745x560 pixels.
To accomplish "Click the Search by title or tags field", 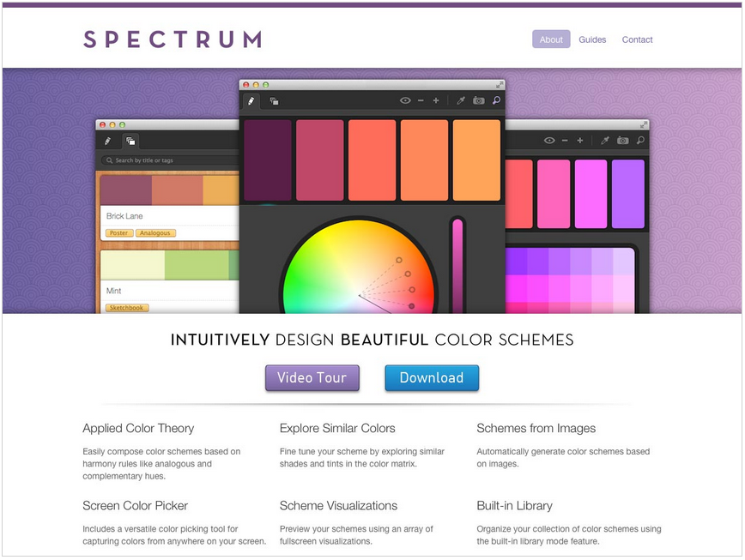I will [x=170, y=160].
